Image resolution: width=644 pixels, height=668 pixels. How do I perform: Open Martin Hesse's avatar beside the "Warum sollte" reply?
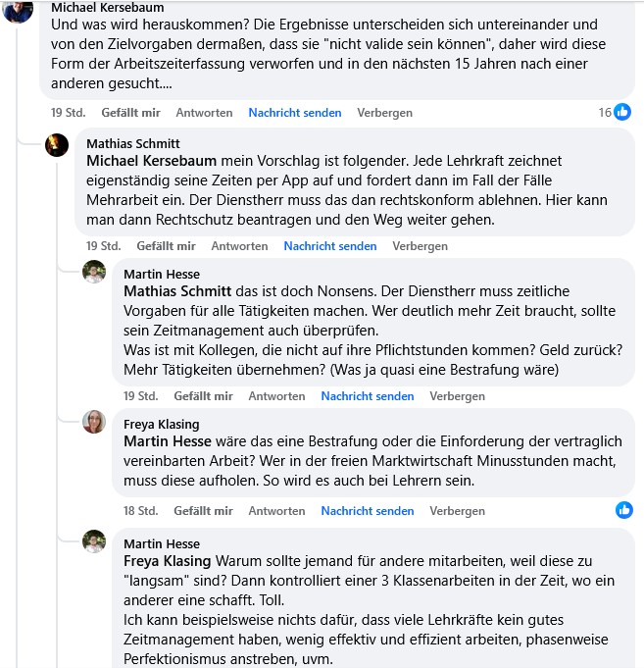point(94,541)
